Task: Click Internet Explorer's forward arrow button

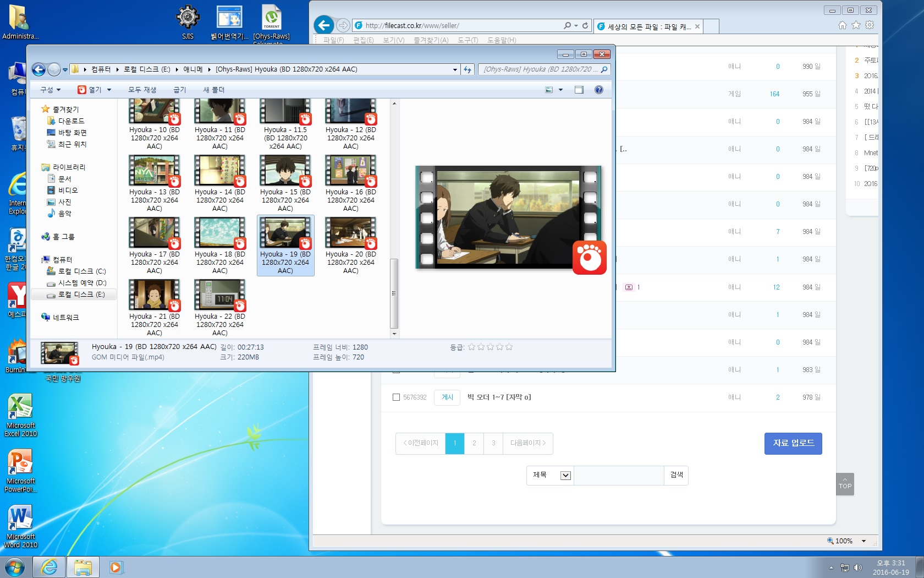Action: 343,25
